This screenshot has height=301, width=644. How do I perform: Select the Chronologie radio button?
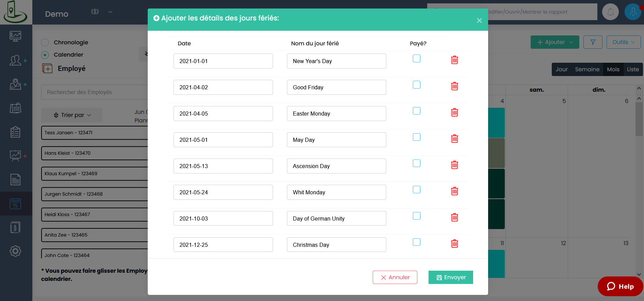coord(45,43)
